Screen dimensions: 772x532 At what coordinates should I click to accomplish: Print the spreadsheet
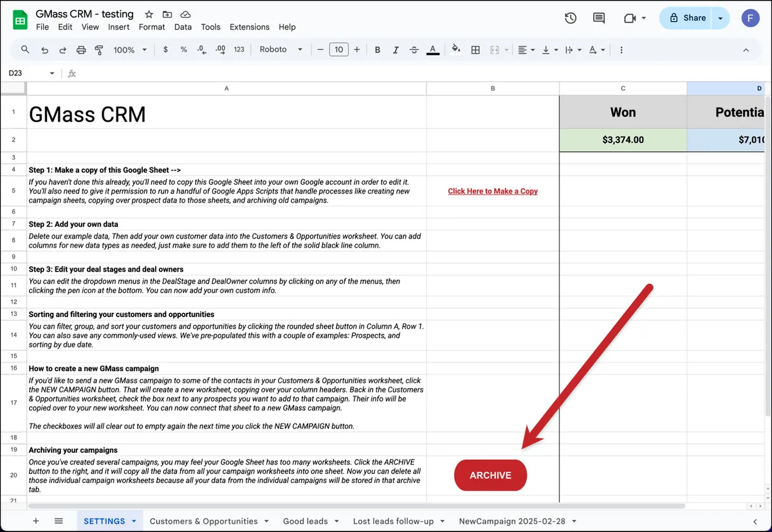click(81, 50)
